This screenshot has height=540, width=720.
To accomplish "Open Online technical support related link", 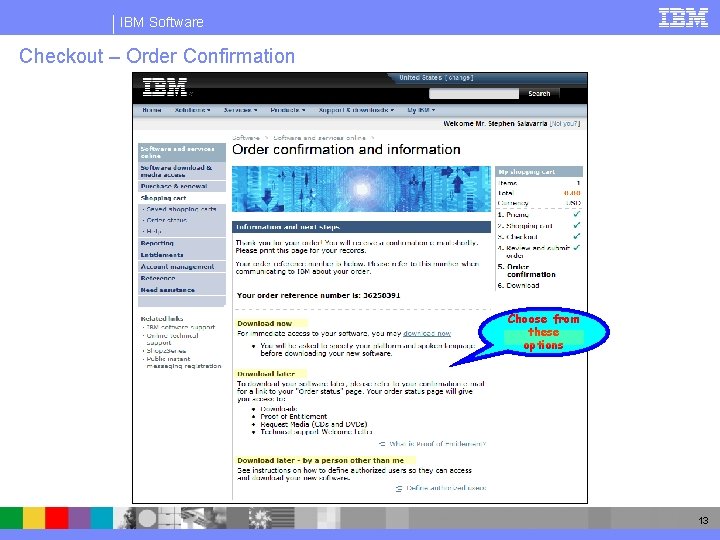I will pyautogui.click(x=172, y=339).
